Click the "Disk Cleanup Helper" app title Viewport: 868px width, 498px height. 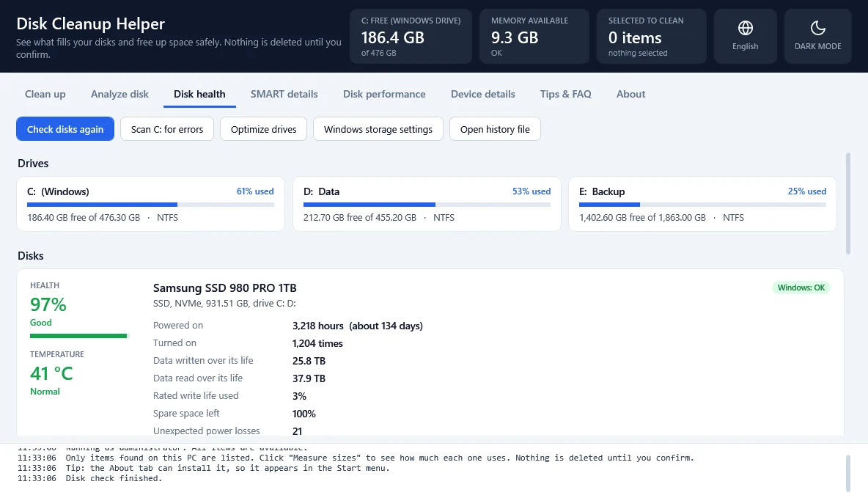coord(91,23)
